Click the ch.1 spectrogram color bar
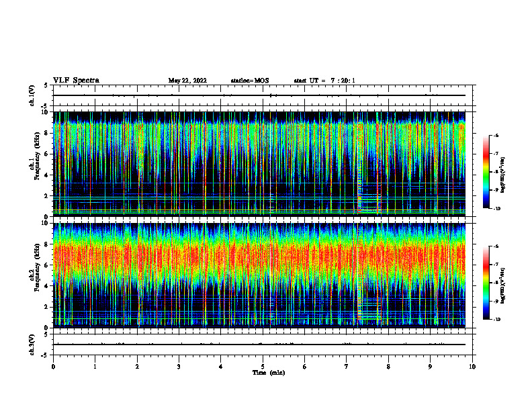Screen dimensions: 532x411 pyautogui.click(x=486, y=172)
